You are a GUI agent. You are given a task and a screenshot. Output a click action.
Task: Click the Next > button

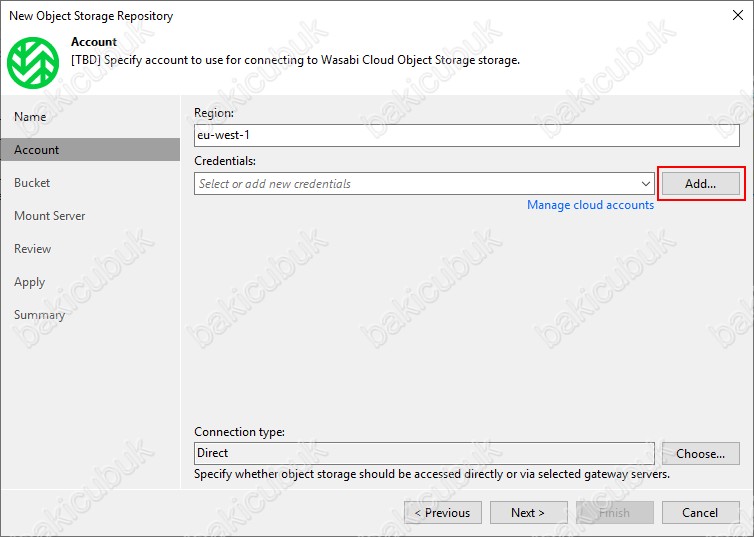[528, 512]
